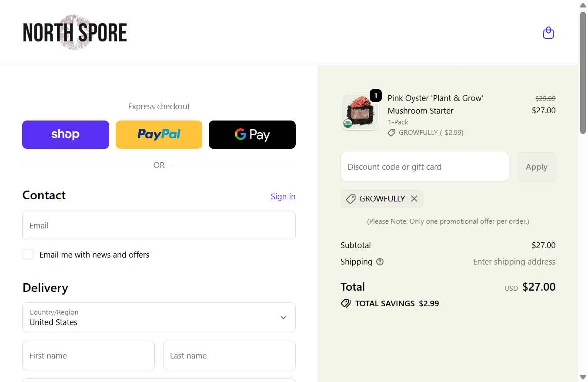This screenshot has height=382, width=588.
Task: Click the North Spore logo
Action: tap(75, 33)
